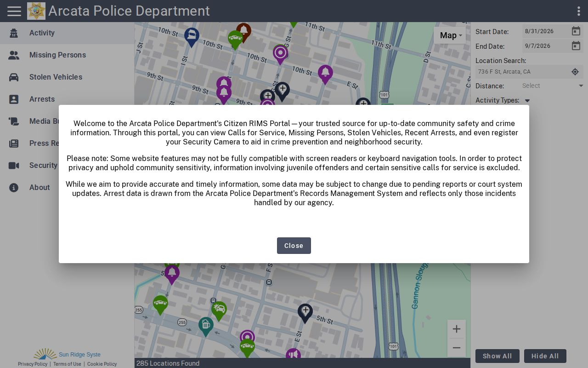Click the Start Date input field
Screen dimensions: 588x368
(x=546, y=31)
